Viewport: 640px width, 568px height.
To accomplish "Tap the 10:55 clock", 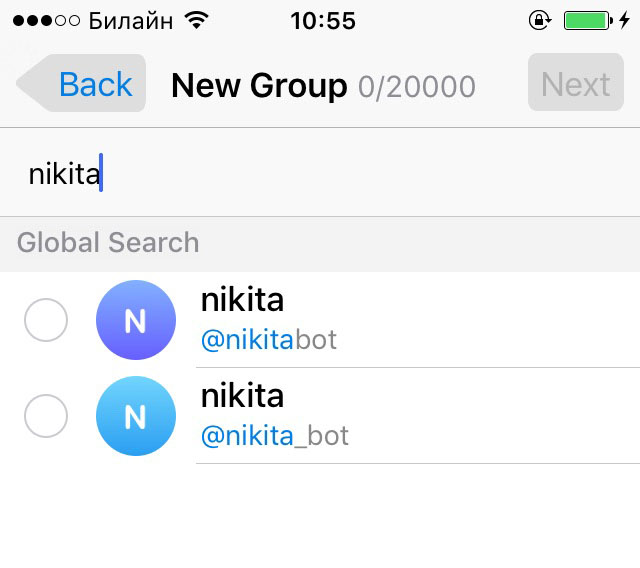I will coord(323,21).
